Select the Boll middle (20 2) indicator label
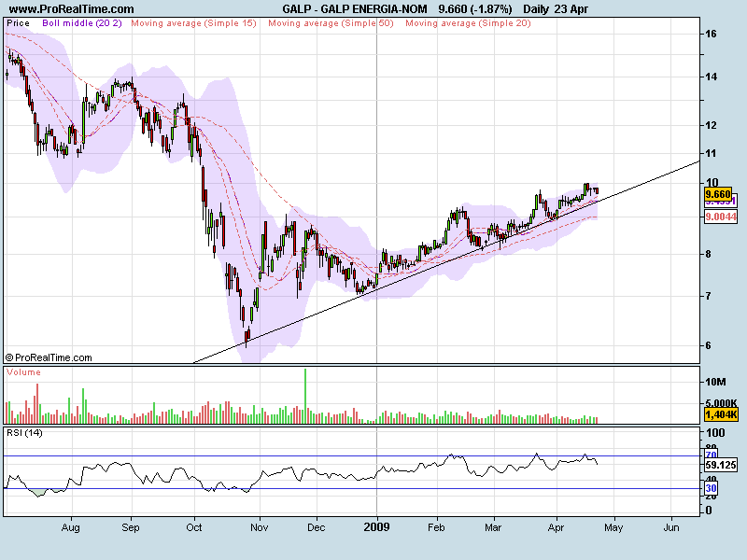Image resolution: width=747 pixels, height=560 pixels. coord(82,23)
